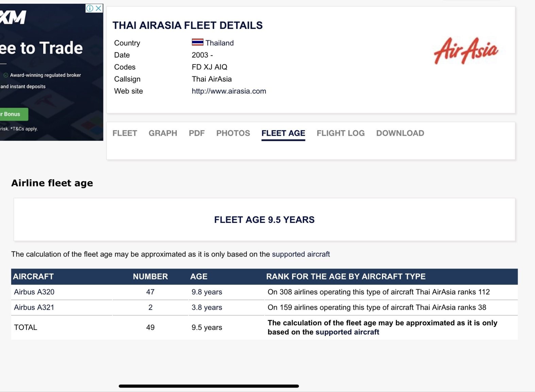535x392 pixels.
Task: Switch to the GRAPH tab
Action: pyautogui.click(x=163, y=133)
